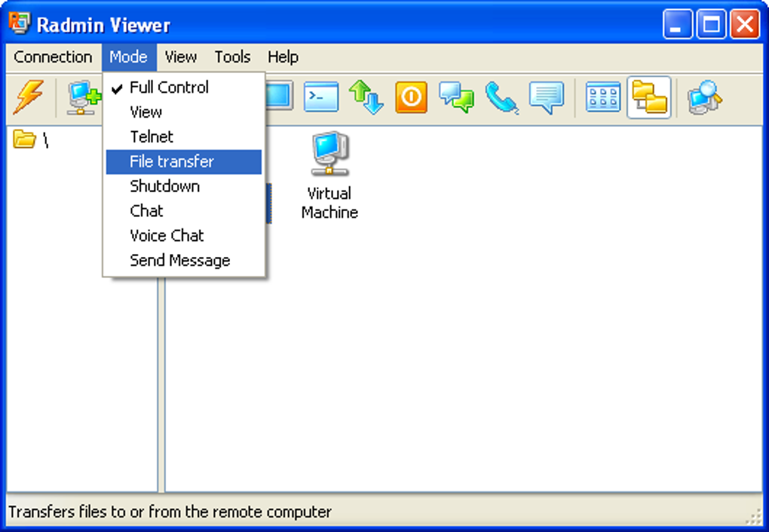Click the orange Shutdown toolbar icon
Screen dimensions: 769x532
pos(411,97)
